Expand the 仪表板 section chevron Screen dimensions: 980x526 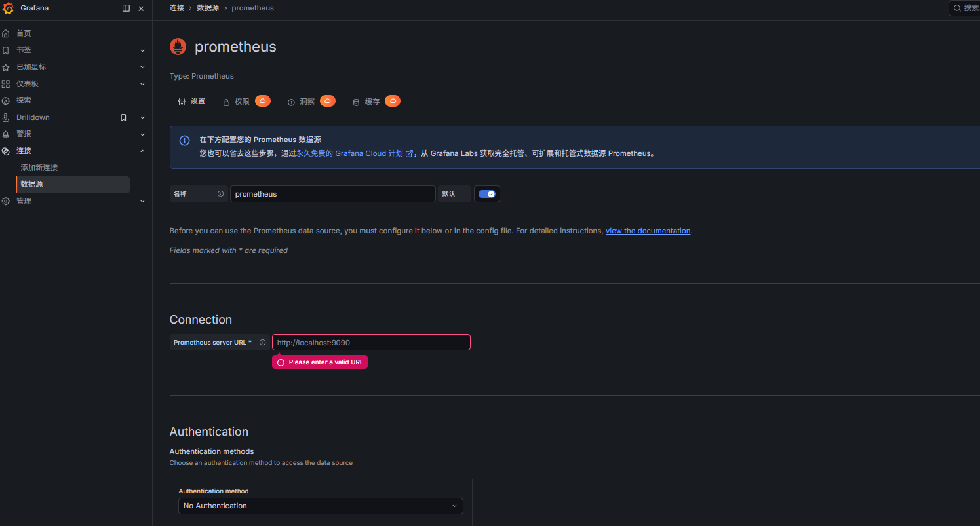[142, 84]
